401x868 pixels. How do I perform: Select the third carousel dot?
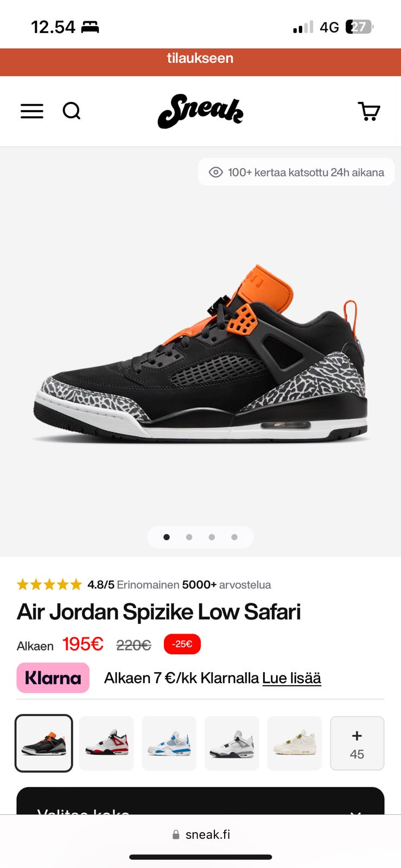(212, 537)
